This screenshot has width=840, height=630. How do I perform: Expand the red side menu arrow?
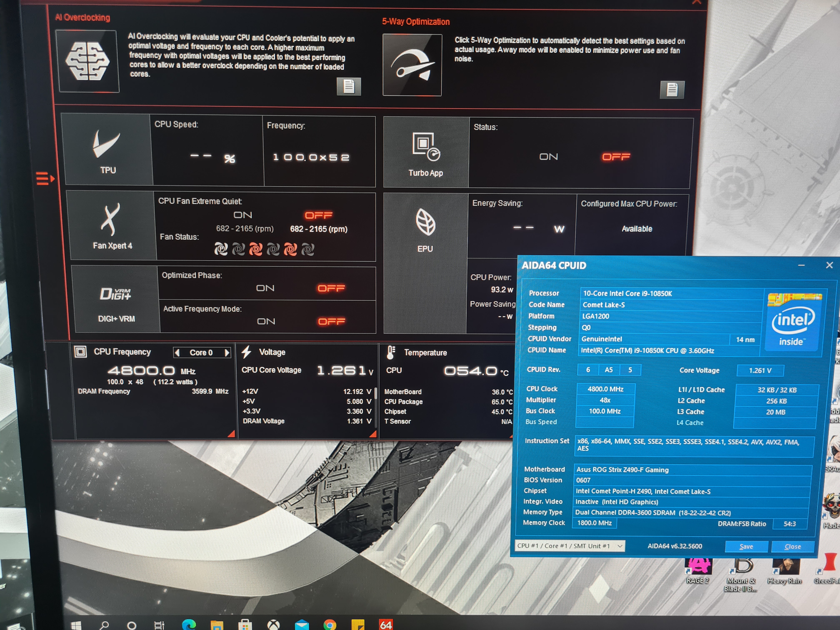point(45,178)
